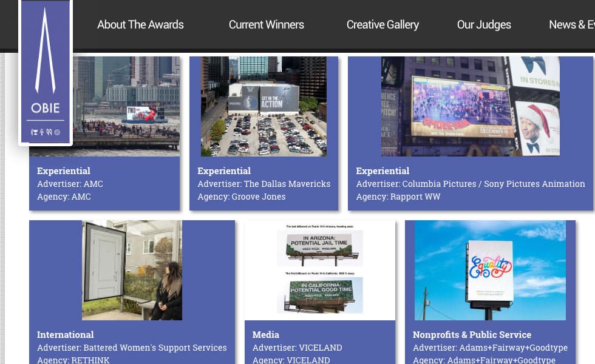Screen dimensions: 595x364
Task: Open the Spider-Man Times Square billboard image
Action: click(470, 106)
